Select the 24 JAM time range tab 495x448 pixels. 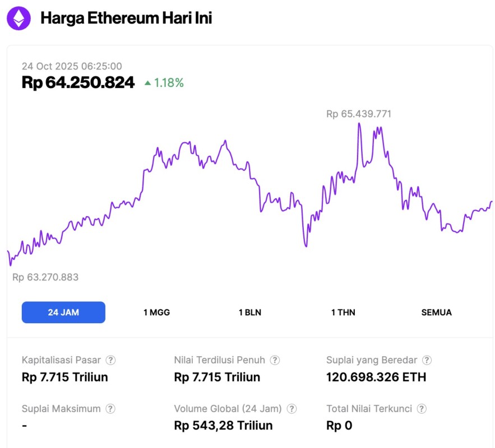[63, 312]
